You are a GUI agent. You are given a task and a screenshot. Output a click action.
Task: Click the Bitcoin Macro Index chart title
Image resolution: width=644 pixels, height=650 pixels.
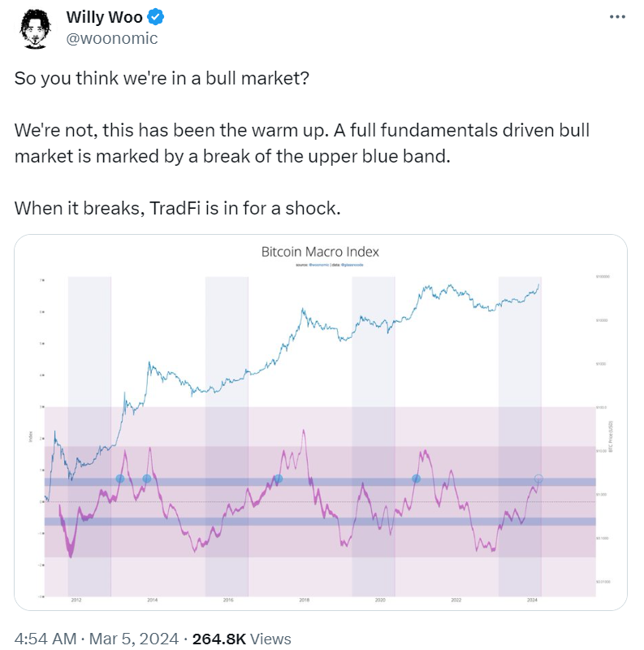pos(320,252)
